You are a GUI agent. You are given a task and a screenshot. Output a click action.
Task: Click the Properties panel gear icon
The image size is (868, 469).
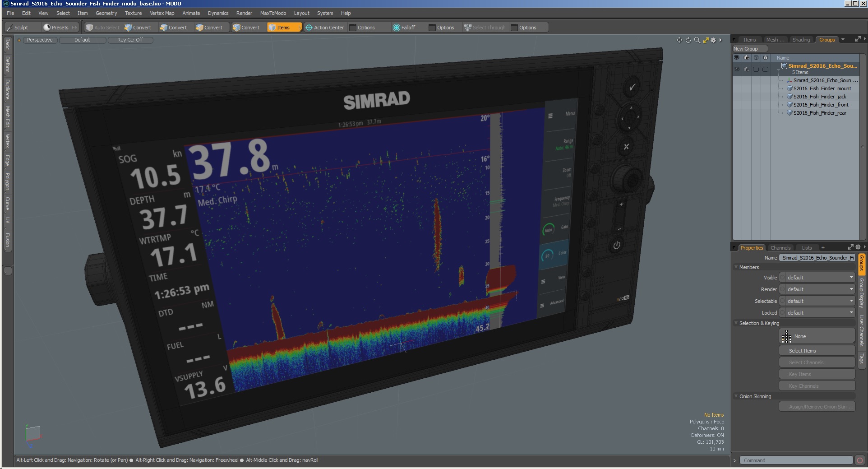pos(858,247)
